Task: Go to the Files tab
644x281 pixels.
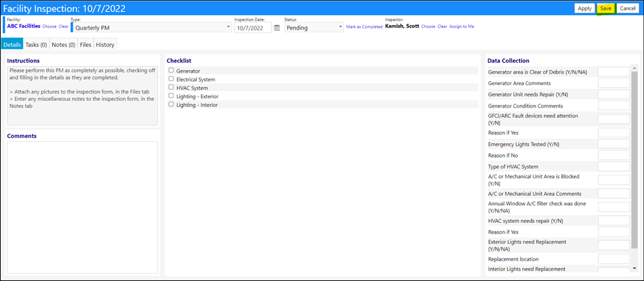Action: point(85,45)
